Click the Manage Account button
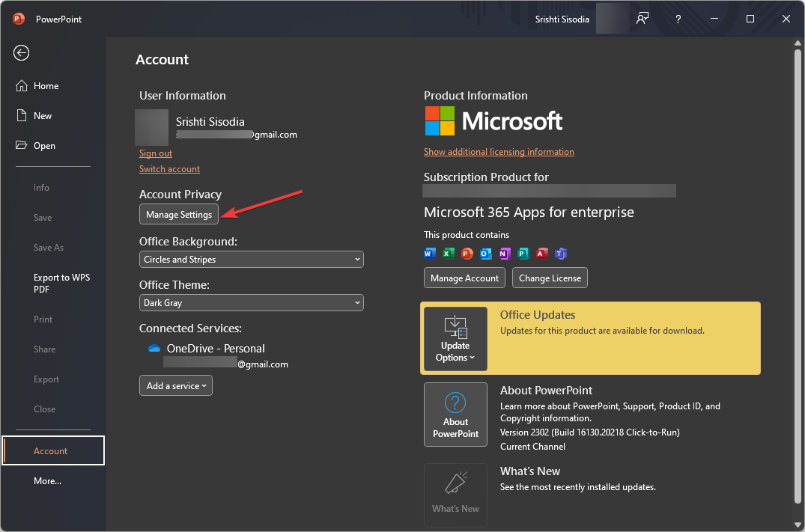805x532 pixels. pyautogui.click(x=464, y=278)
